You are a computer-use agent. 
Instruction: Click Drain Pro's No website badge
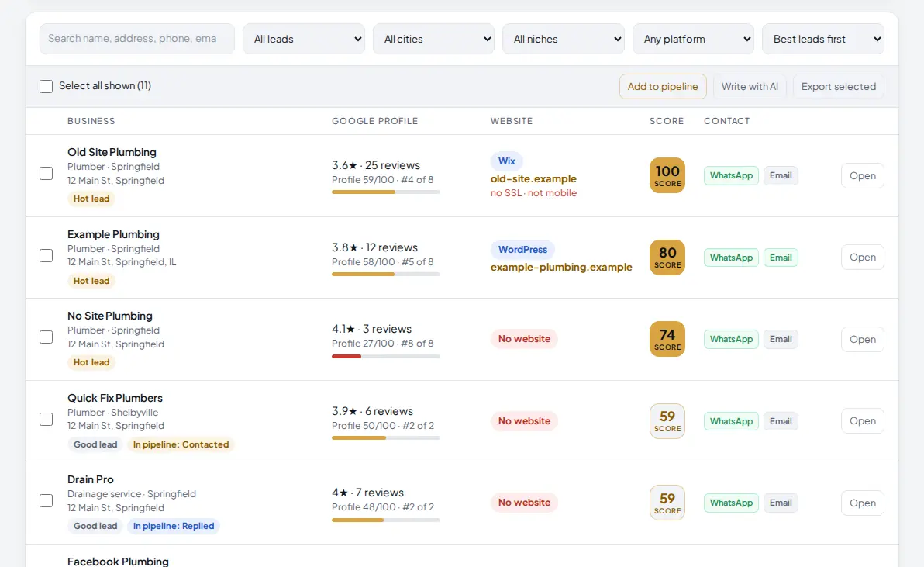(525, 503)
